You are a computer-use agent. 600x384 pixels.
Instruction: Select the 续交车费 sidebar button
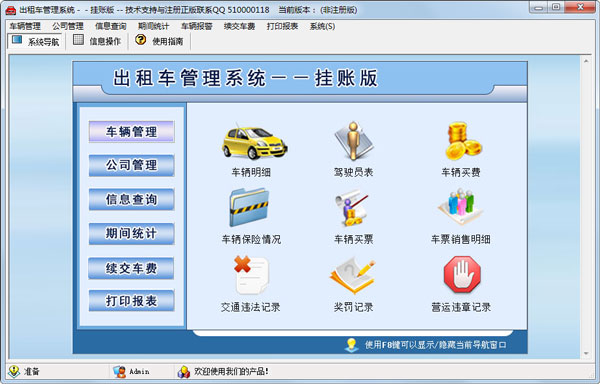click(x=131, y=268)
